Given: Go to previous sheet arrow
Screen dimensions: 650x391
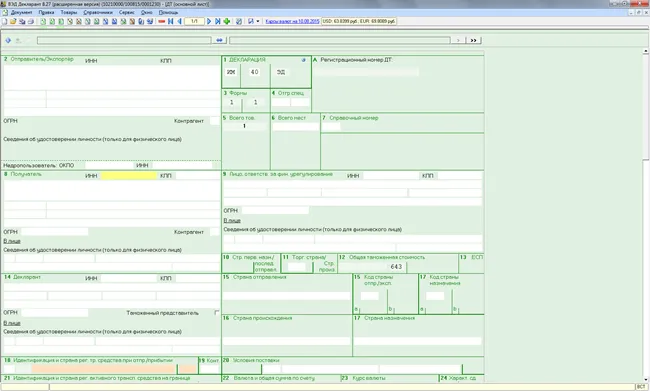Looking at the screenshot, I should [179, 21].
